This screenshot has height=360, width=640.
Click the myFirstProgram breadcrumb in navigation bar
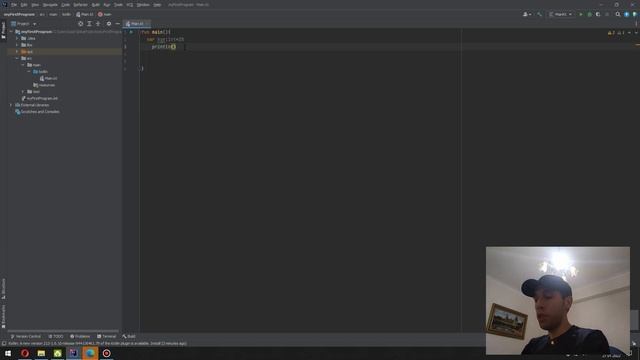[19, 14]
